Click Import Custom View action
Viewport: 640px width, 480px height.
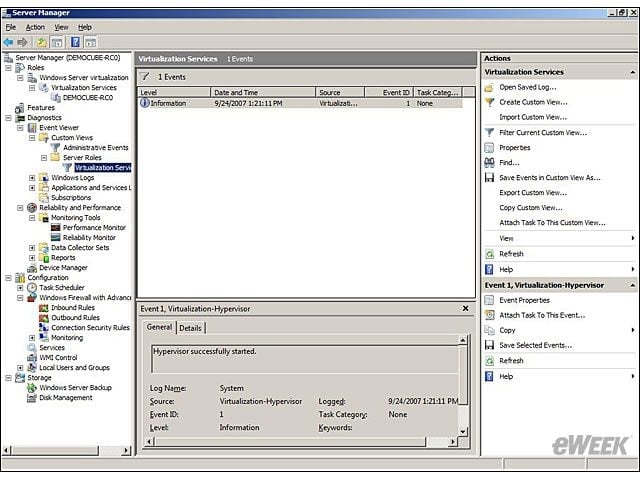tap(533, 117)
